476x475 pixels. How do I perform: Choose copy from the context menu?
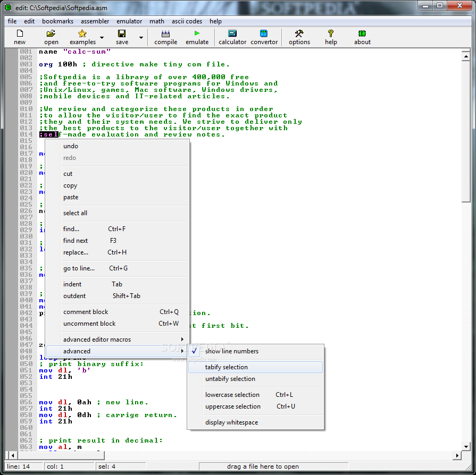pos(118,185)
